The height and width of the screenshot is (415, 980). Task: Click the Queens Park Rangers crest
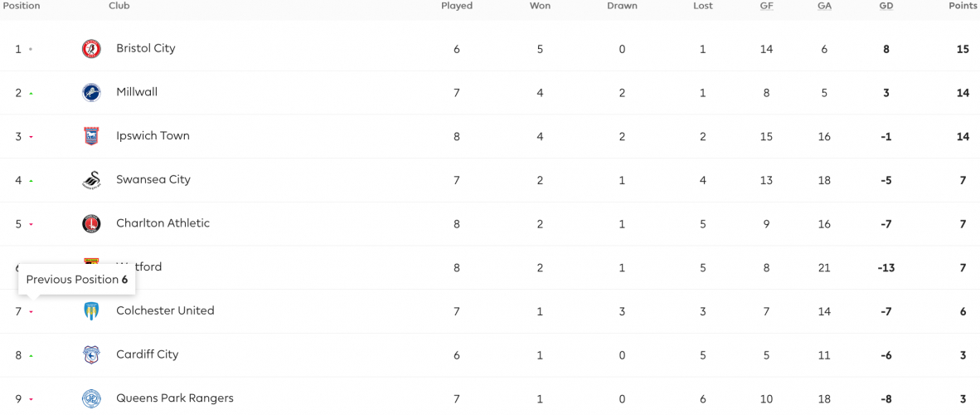coord(91,398)
